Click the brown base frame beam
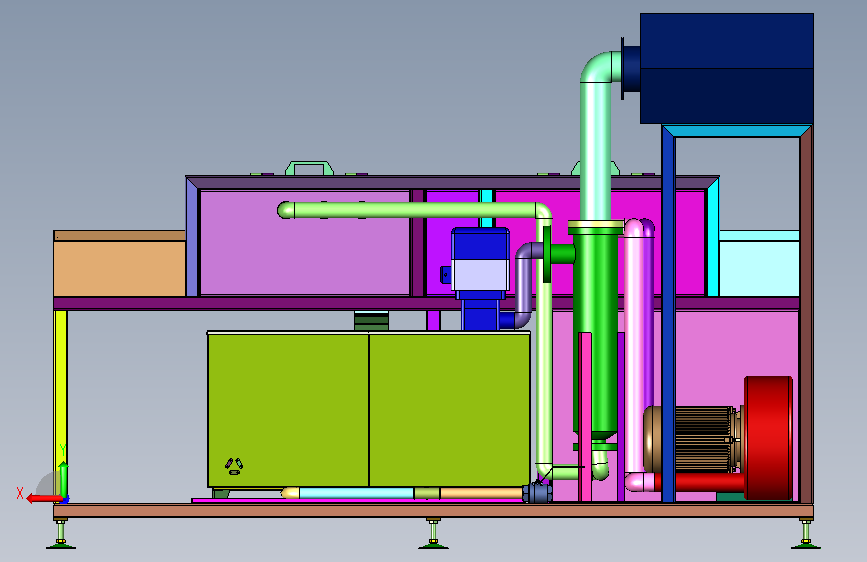This screenshot has width=867, height=562. 434,511
